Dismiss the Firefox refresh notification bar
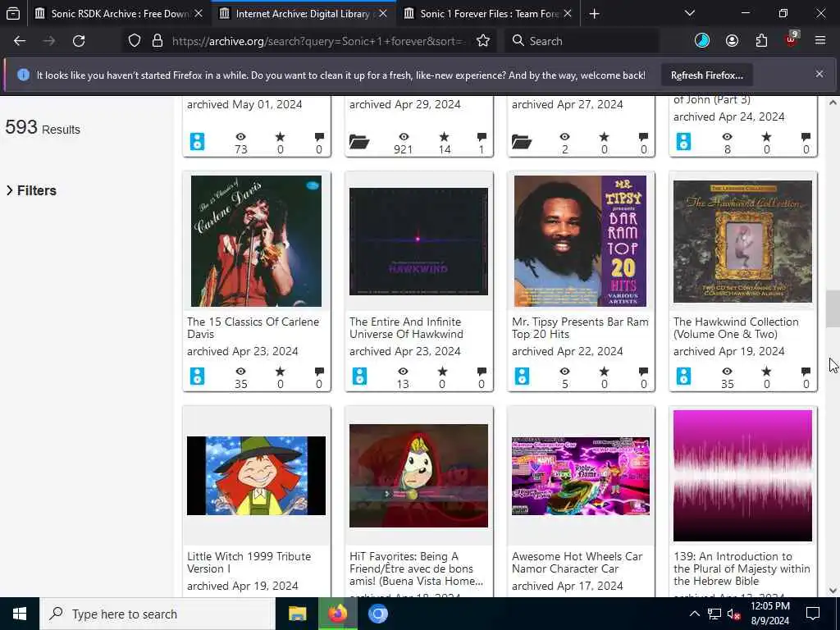The height and width of the screenshot is (630, 840). pos(819,74)
